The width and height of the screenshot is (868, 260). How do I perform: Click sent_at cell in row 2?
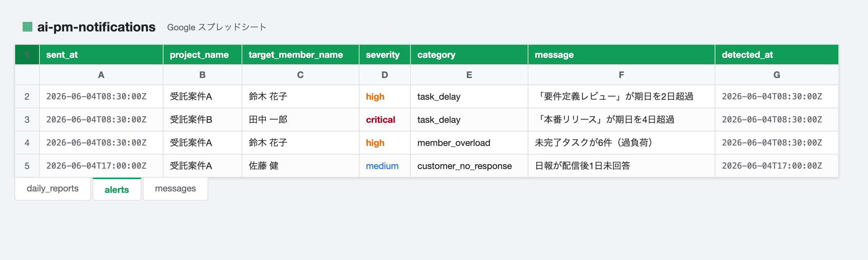(x=101, y=96)
